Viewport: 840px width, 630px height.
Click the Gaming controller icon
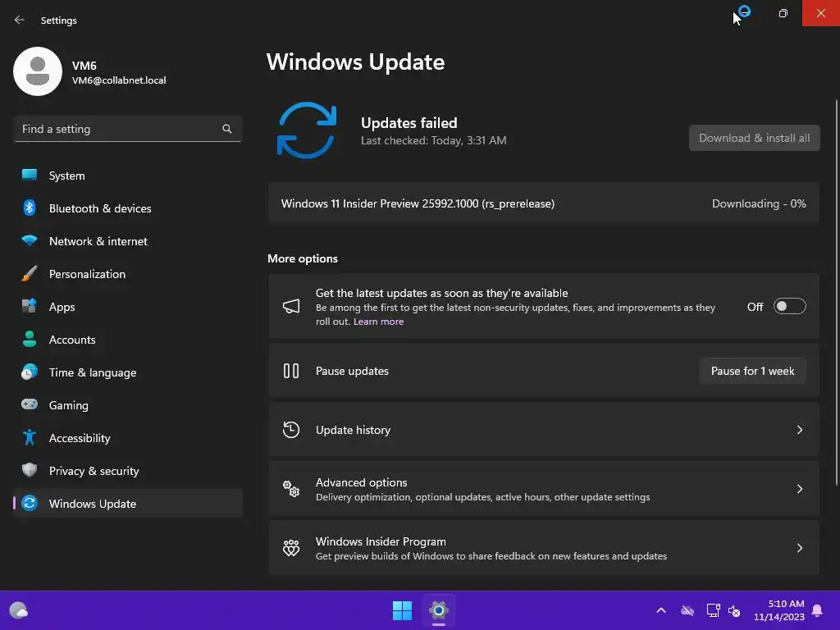click(x=30, y=404)
